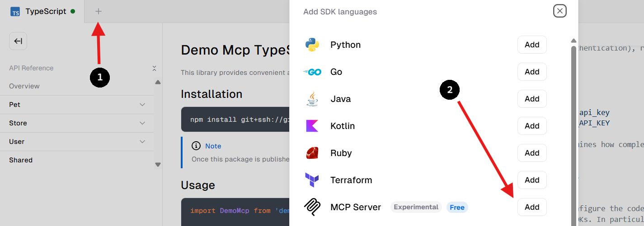Screen dimensions: 644x226
Task: Click the Java logo icon
Action: [312, 99]
